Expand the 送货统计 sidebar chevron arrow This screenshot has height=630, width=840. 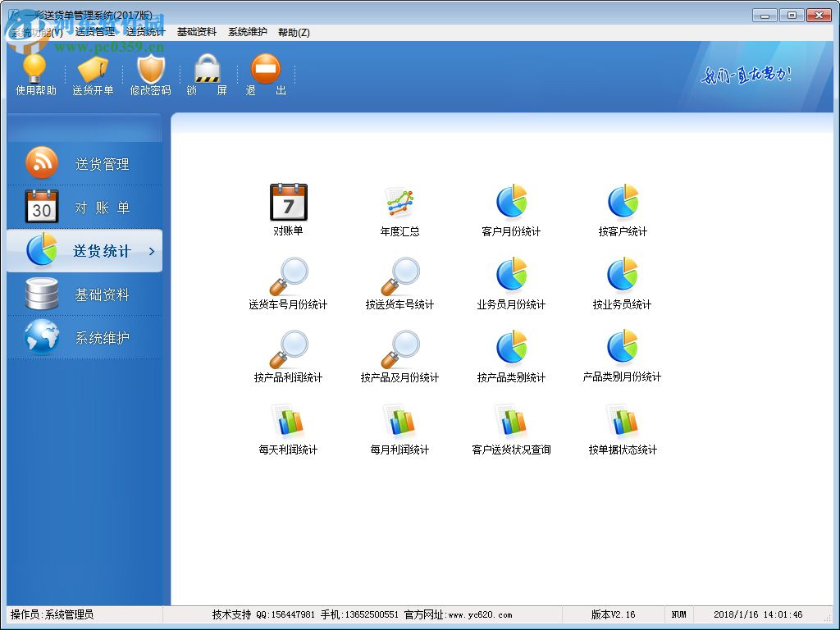pos(152,251)
